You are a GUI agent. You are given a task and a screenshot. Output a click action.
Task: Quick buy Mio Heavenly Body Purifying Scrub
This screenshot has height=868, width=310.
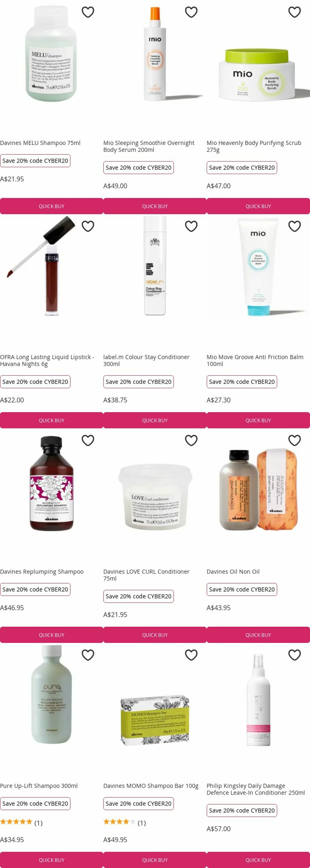[x=258, y=206]
